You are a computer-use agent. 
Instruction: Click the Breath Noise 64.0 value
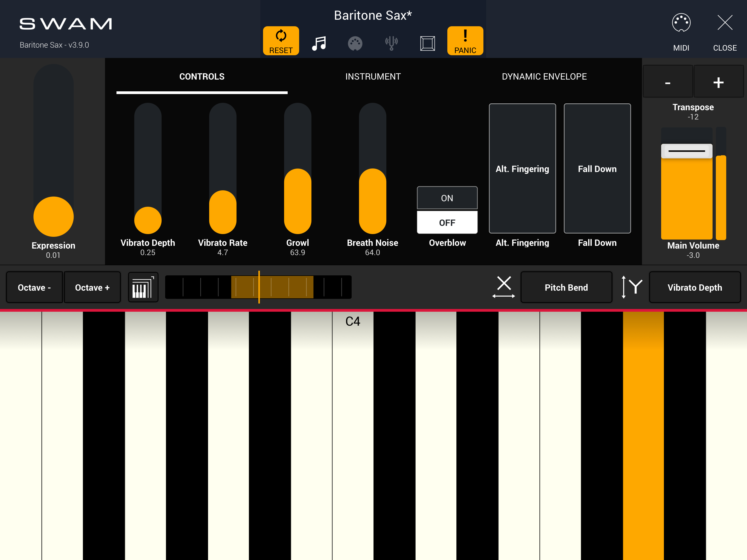372,252
